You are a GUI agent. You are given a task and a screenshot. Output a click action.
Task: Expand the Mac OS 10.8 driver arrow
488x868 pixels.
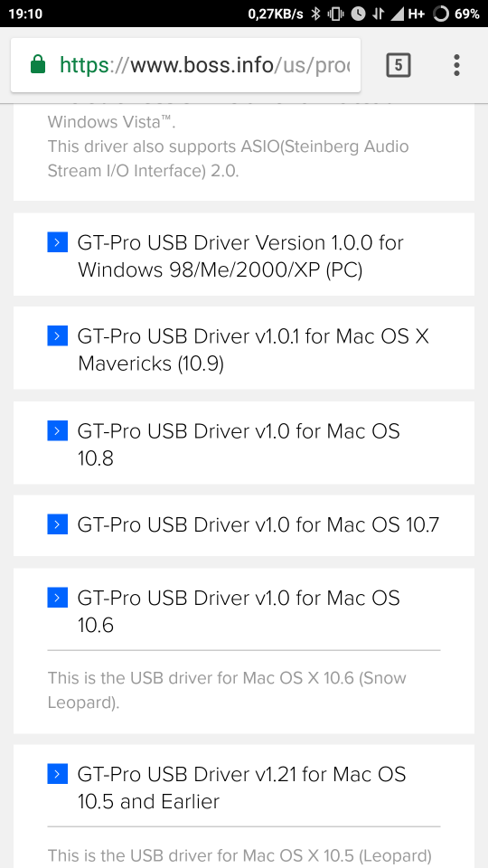click(x=58, y=430)
